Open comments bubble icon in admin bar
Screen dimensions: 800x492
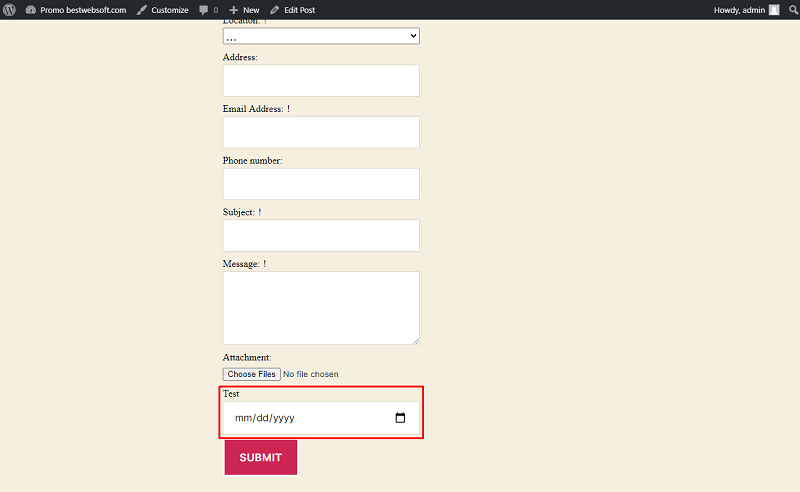[x=204, y=10]
